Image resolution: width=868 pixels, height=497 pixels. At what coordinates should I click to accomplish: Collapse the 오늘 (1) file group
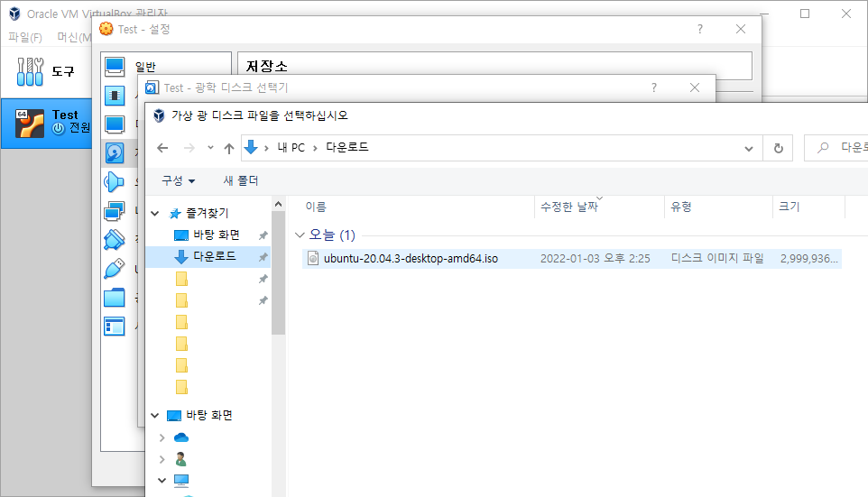click(x=300, y=235)
